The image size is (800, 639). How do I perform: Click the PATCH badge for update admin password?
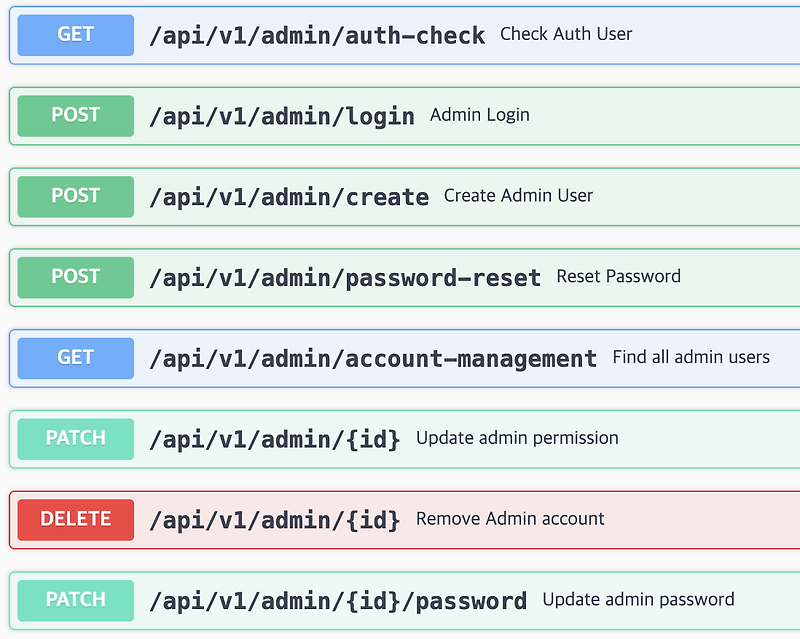click(75, 599)
